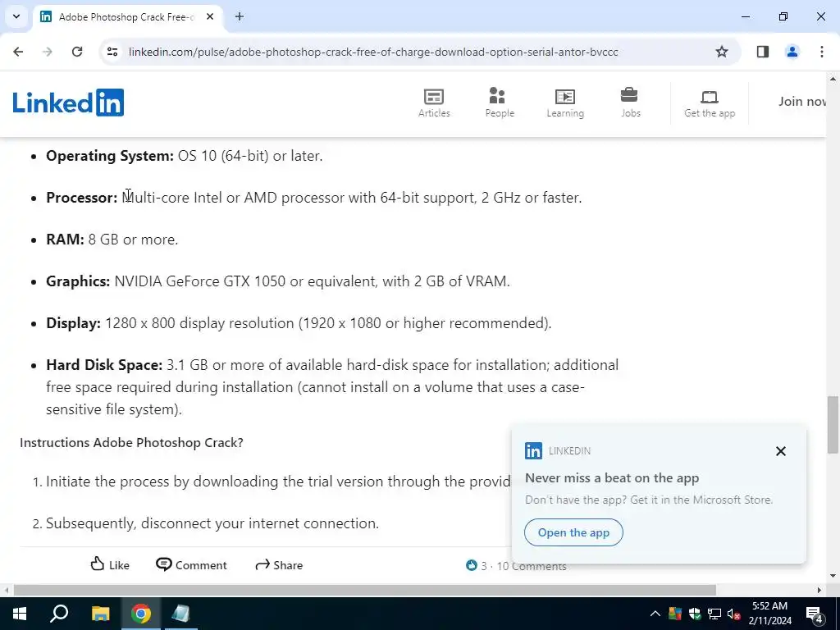
Task: Click the vertical scrollbar thumb
Action: pyautogui.click(x=833, y=424)
